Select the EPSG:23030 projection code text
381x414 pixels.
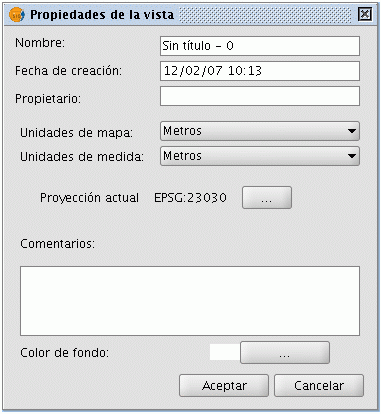point(190,198)
